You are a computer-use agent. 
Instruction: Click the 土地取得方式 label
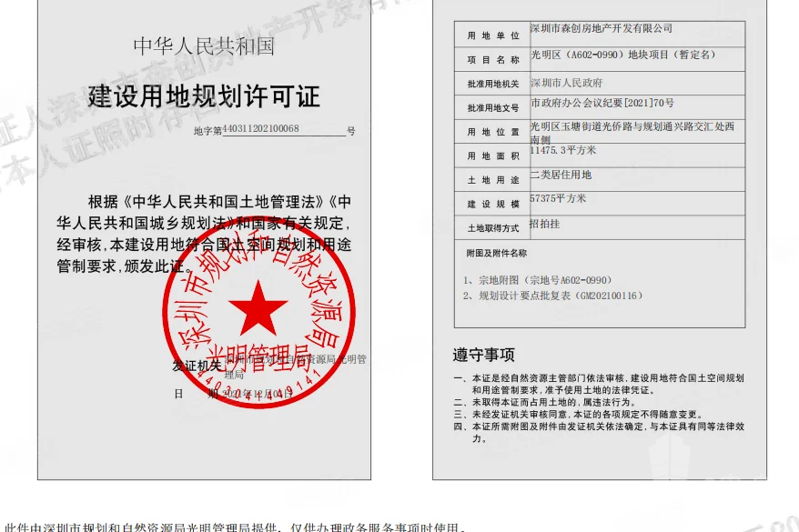coord(493,228)
